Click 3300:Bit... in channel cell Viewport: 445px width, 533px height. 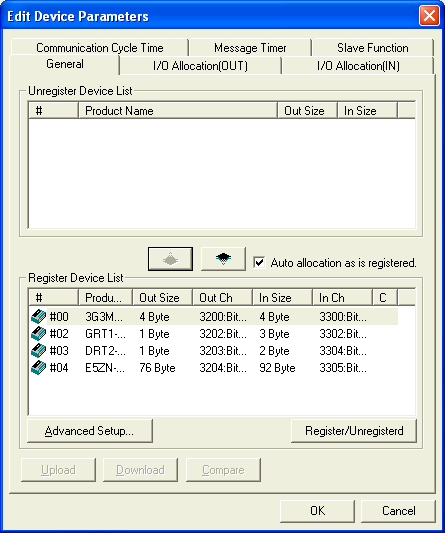click(x=343, y=317)
